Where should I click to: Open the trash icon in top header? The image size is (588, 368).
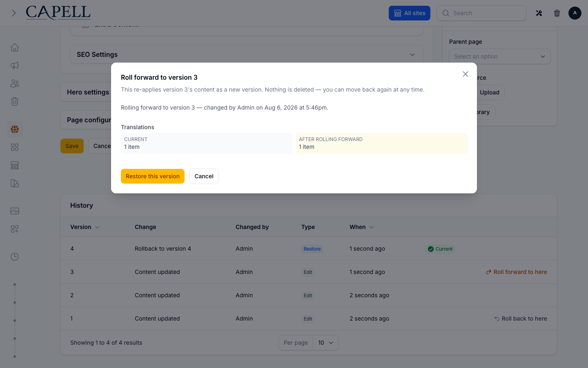tap(557, 13)
